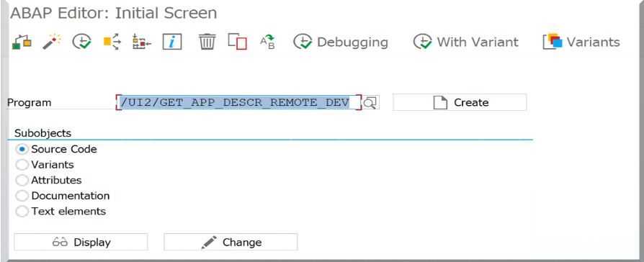The width and height of the screenshot is (644, 262).
Task: Click the Program field label
Action: [x=29, y=103]
